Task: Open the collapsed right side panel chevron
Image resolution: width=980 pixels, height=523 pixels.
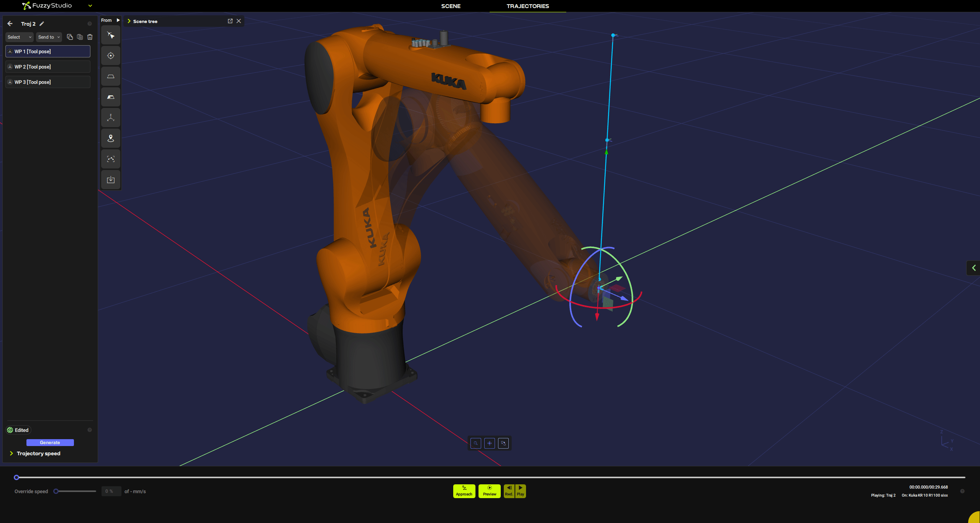Action: [973, 268]
